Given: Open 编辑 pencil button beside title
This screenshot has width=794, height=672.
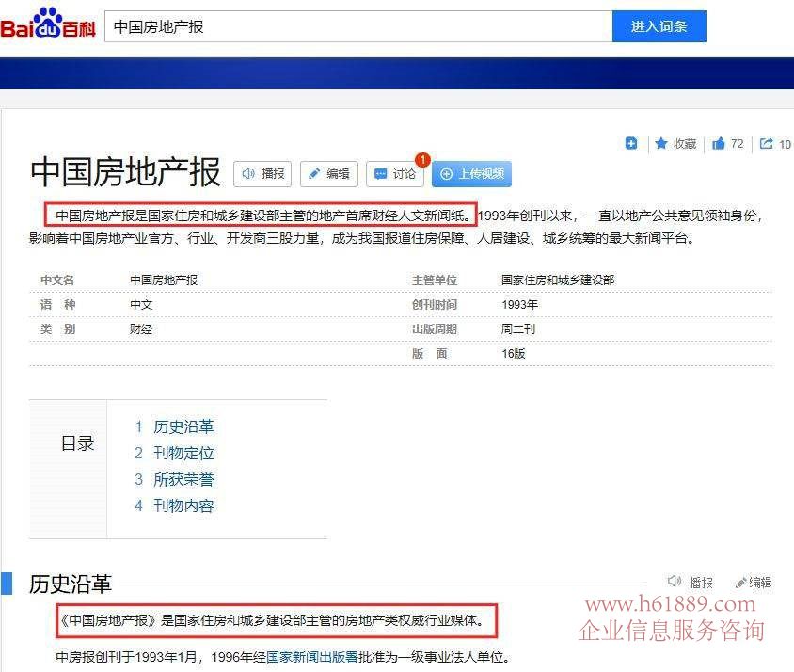Looking at the screenshot, I should tap(330, 174).
